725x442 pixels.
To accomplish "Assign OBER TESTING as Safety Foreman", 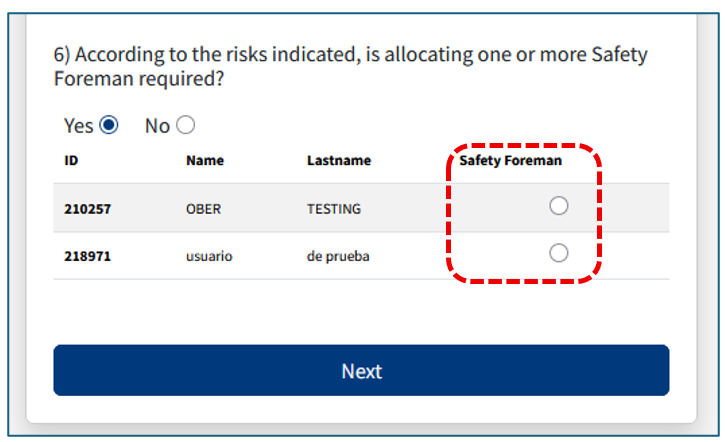I will [559, 206].
